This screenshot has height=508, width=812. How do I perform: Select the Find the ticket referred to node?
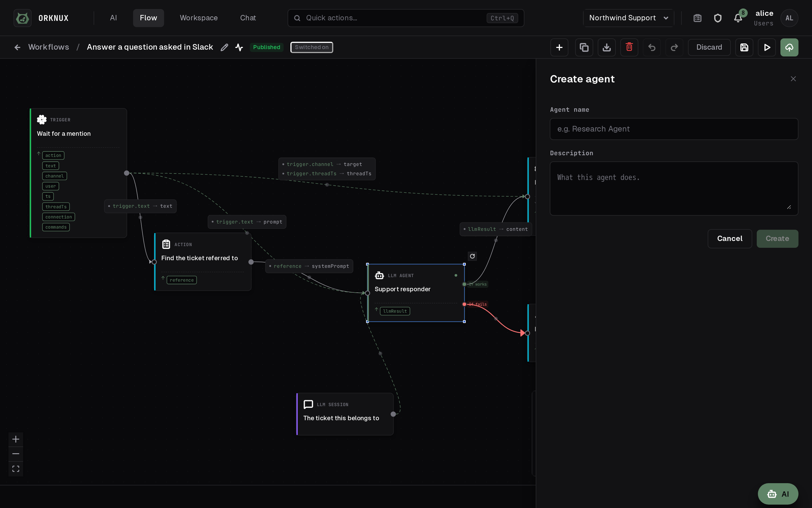coord(203,262)
